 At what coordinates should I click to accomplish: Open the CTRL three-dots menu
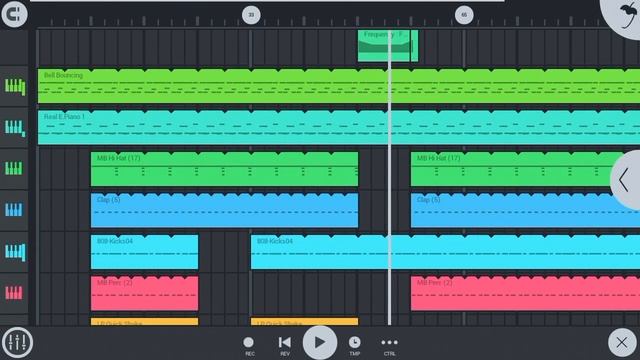[x=389, y=345]
